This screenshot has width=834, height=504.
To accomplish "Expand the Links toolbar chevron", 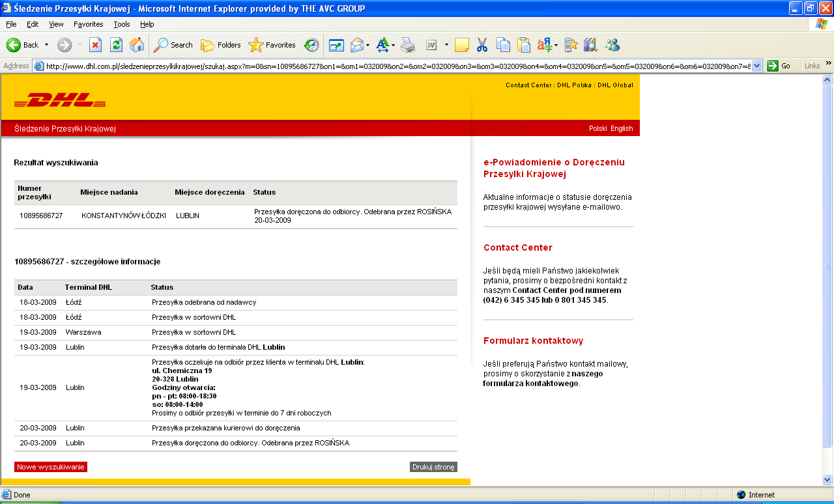I will point(829,64).
